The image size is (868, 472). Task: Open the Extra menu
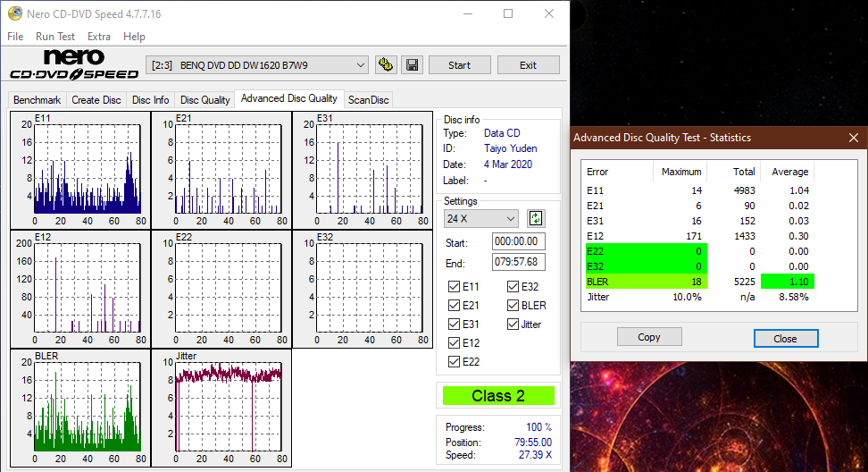99,37
